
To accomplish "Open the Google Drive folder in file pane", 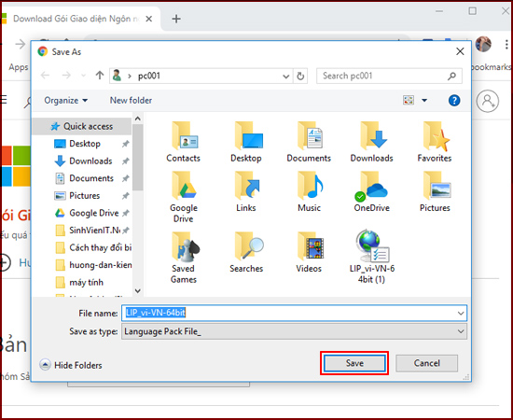I will click(x=183, y=186).
